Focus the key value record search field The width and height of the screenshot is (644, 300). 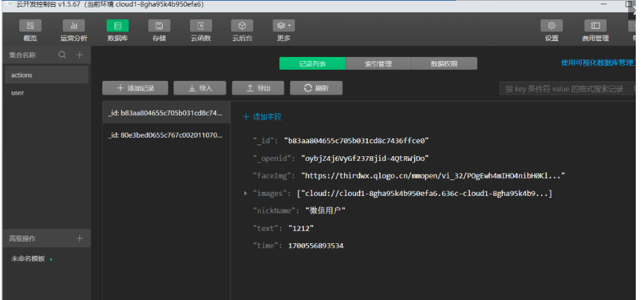[568, 88]
